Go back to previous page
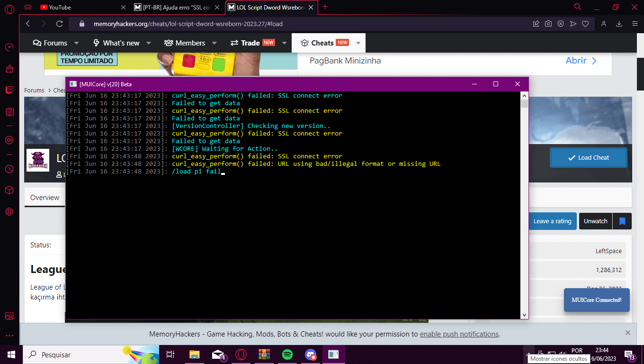 (x=28, y=24)
